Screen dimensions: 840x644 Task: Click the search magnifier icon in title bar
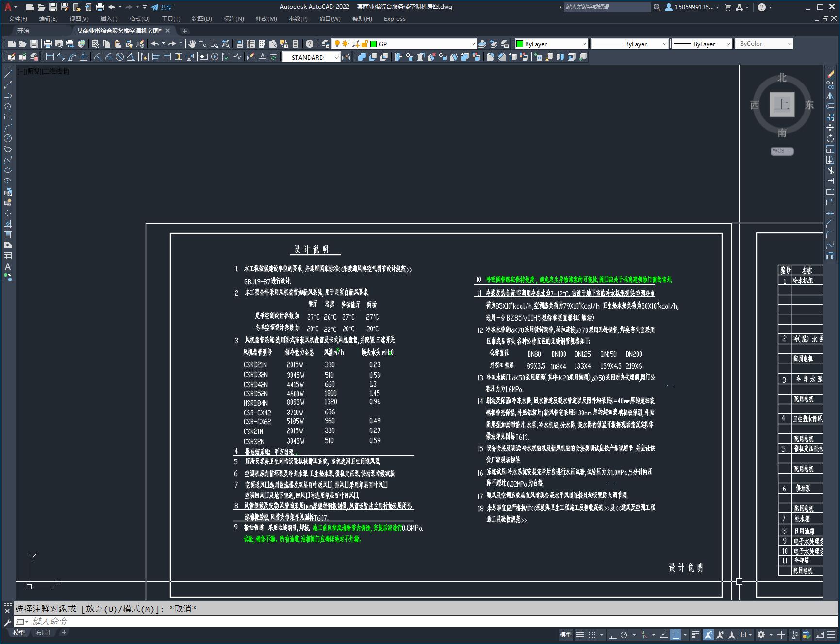657,7
